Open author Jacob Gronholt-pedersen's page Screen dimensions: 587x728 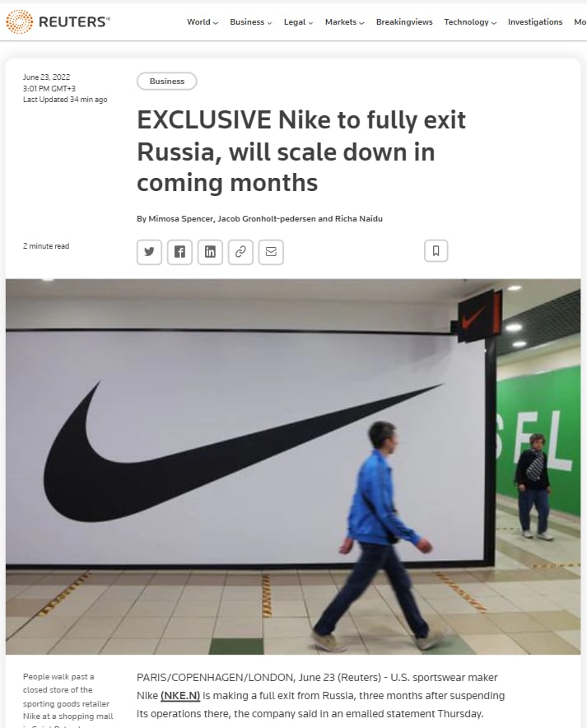click(267, 219)
